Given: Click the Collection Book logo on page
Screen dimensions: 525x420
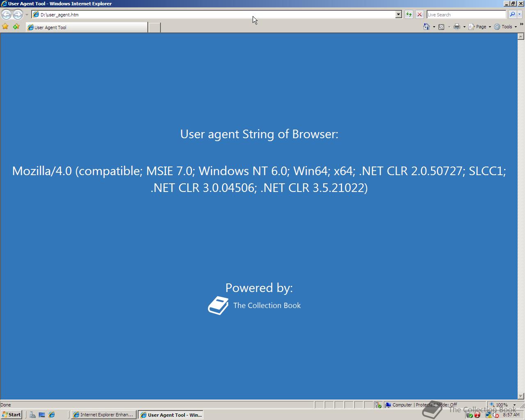Looking at the screenshot, I should tap(218, 306).
